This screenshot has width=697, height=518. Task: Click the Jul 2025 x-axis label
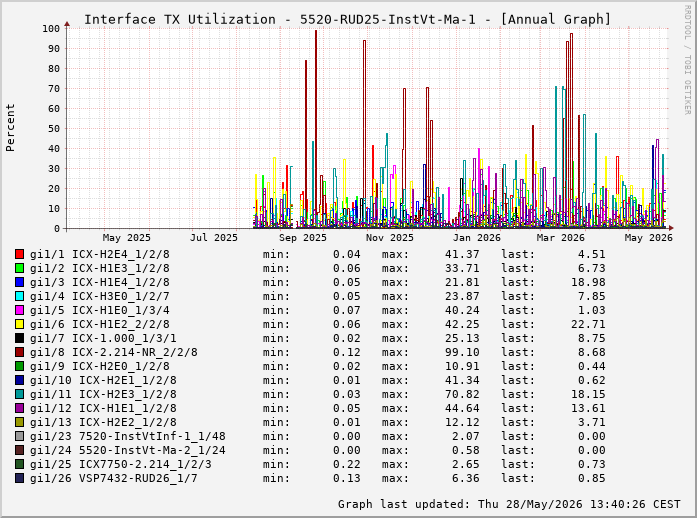214,238
